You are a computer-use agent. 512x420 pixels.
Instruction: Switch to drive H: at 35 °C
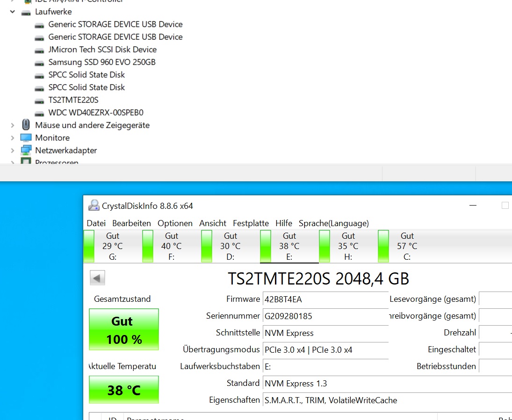348,246
